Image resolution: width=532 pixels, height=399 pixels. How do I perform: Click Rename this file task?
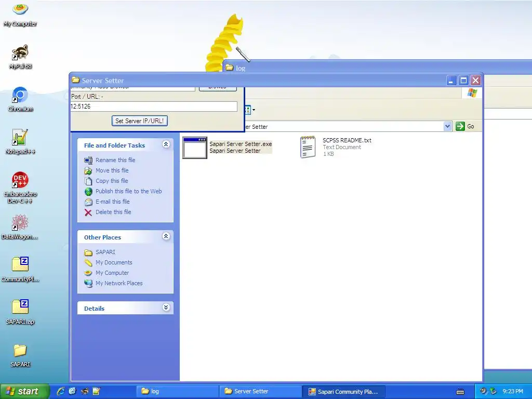point(115,160)
